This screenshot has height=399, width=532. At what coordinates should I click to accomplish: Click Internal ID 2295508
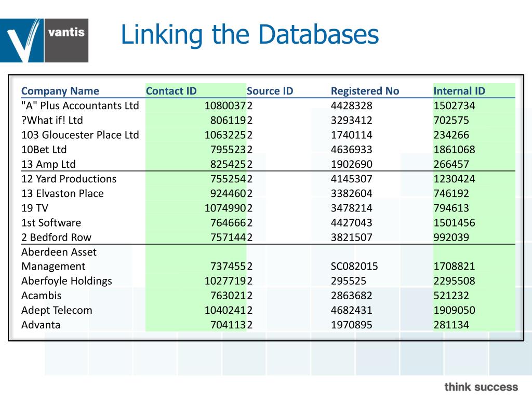[454, 281]
